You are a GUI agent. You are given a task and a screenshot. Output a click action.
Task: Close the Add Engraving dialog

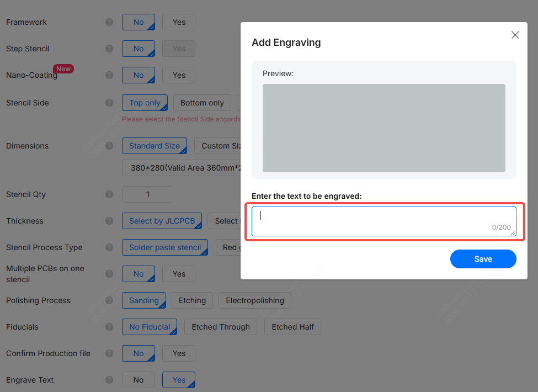point(515,35)
